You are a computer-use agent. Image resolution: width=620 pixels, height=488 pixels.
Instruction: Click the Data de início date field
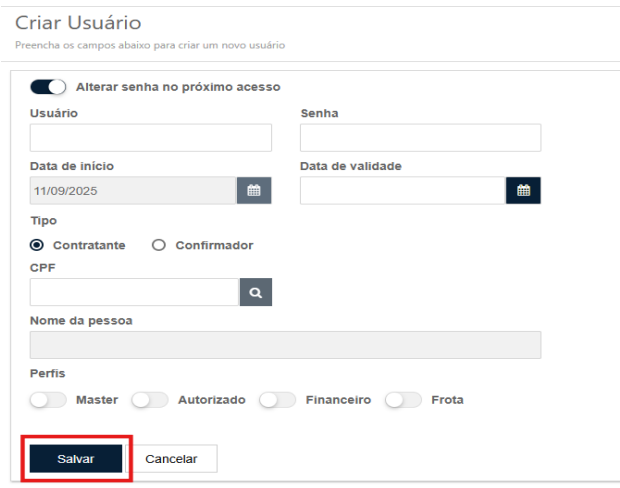(133, 190)
